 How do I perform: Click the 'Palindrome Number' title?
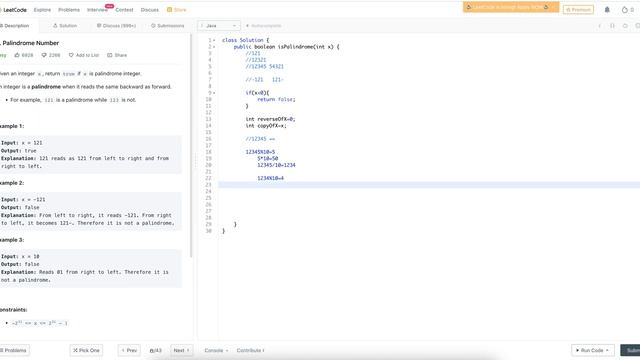[30, 43]
